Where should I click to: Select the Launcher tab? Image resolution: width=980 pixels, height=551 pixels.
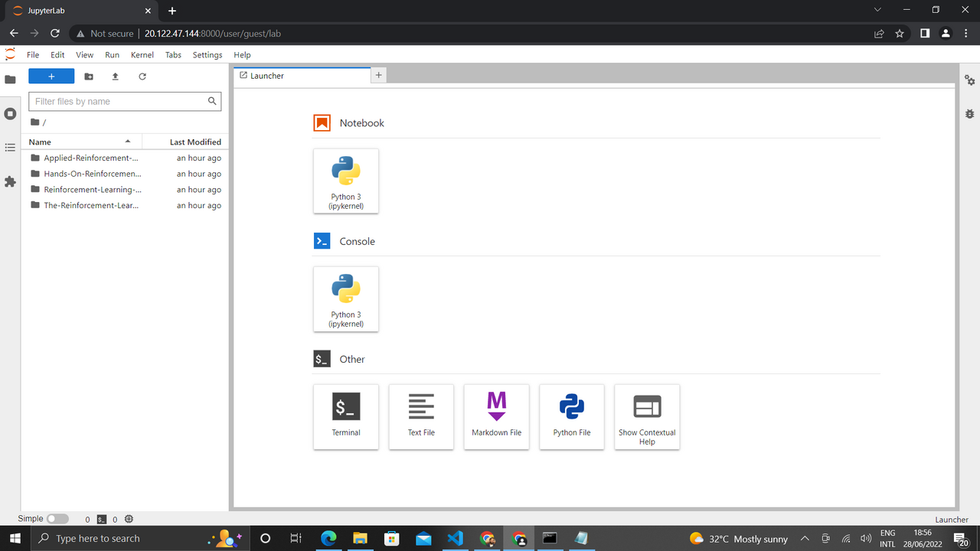click(302, 76)
